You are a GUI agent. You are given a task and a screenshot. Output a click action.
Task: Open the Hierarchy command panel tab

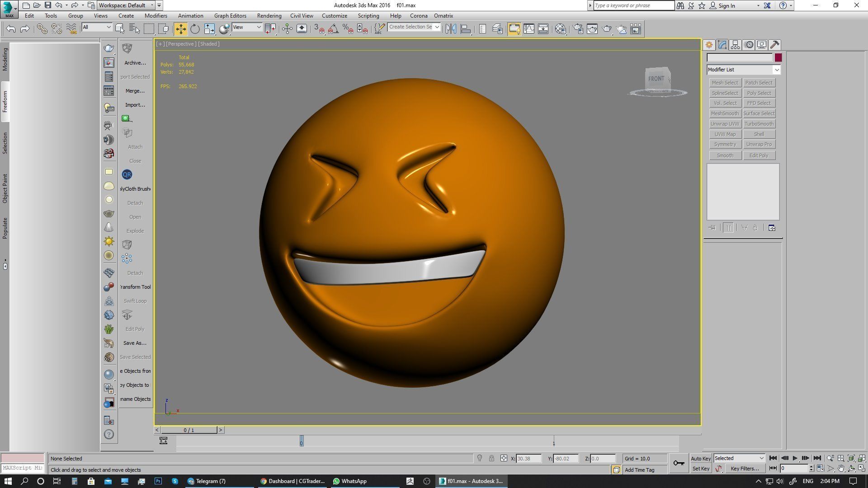pyautogui.click(x=735, y=45)
